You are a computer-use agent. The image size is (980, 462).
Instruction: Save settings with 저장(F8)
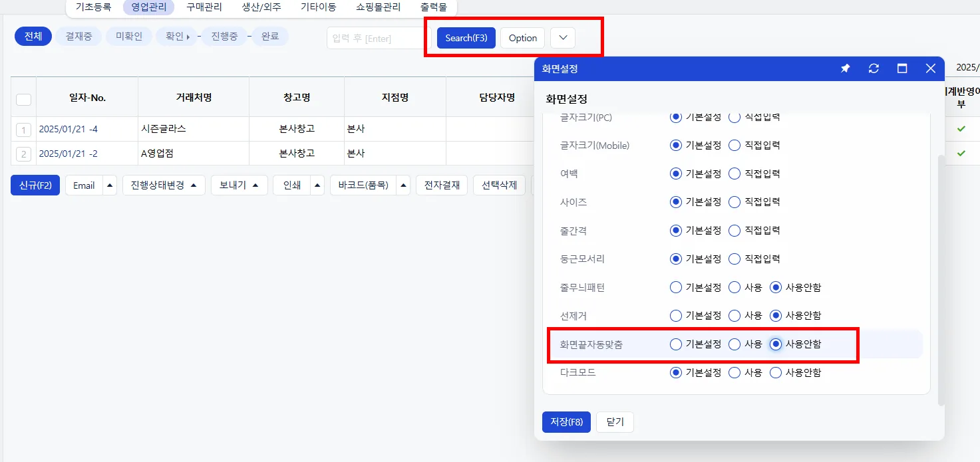click(x=566, y=422)
